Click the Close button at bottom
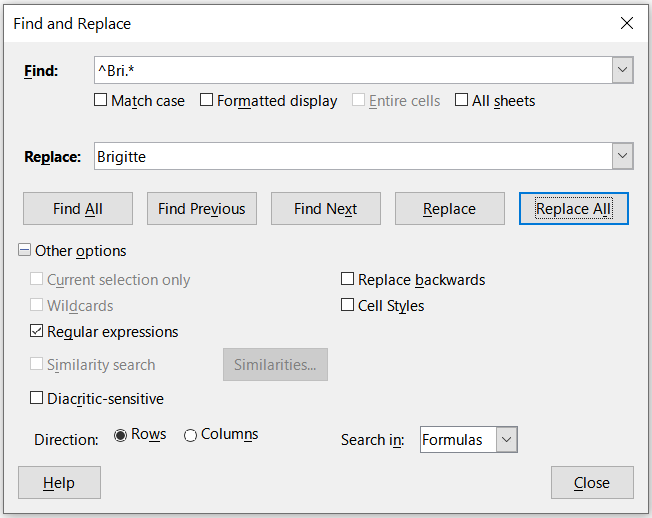 592,483
